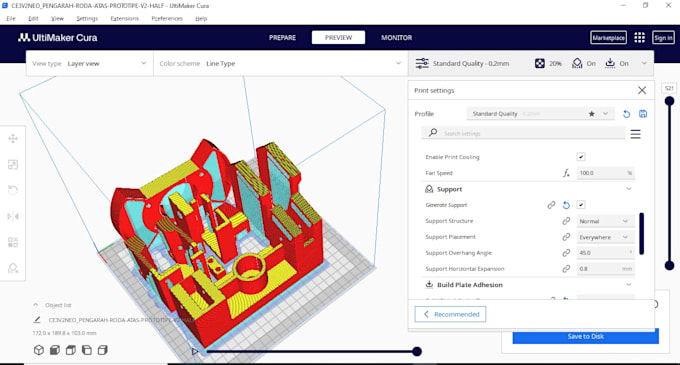This screenshot has height=365, width=680.
Task: Open the Marketplace
Action: point(608,38)
